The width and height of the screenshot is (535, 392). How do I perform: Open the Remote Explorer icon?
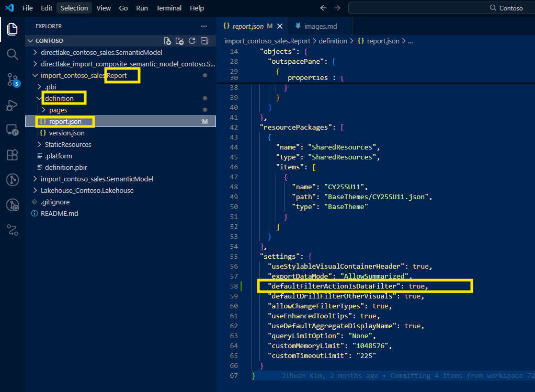[x=12, y=130]
